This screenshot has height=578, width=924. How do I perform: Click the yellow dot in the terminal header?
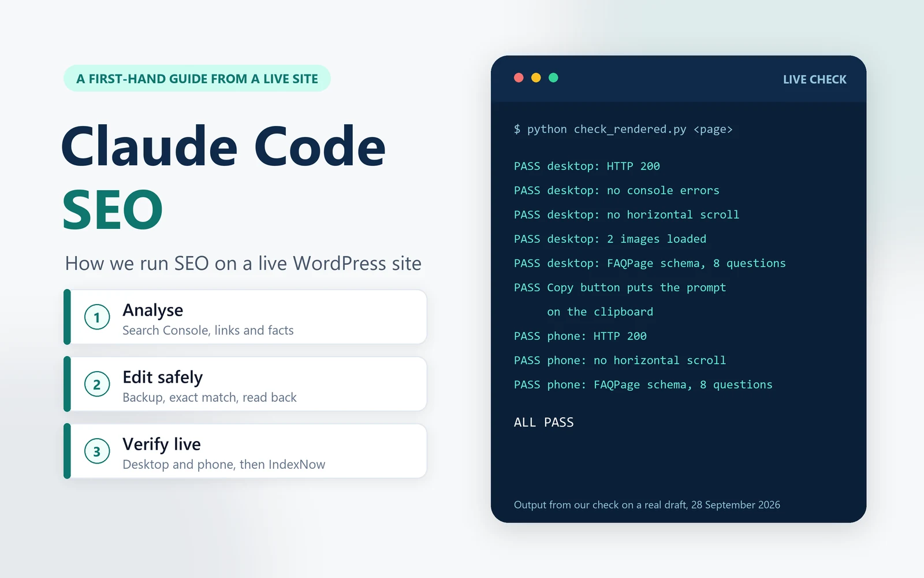coord(536,77)
